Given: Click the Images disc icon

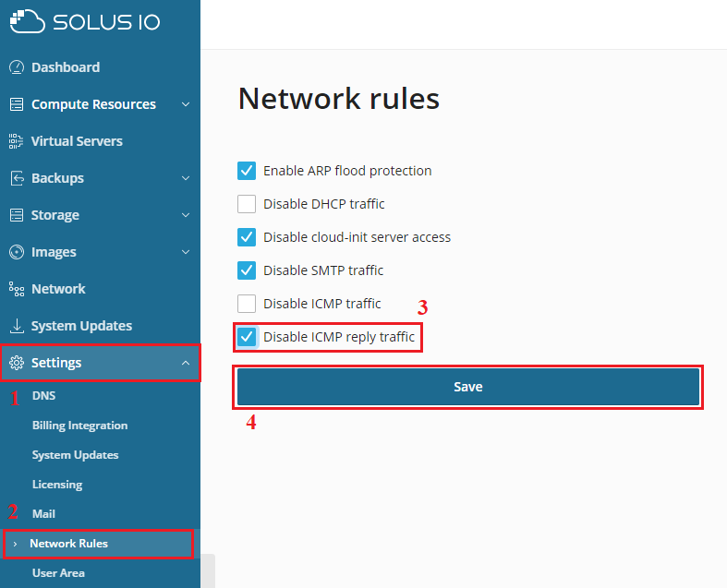Looking at the screenshot, I should pos(17,252).
